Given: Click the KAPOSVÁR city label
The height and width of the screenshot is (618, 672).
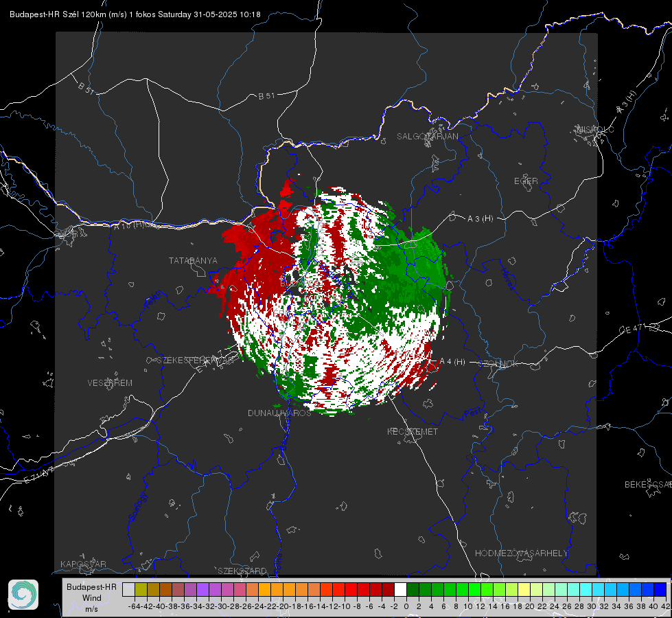Looking at the screenshot, I should pos(83,564).
